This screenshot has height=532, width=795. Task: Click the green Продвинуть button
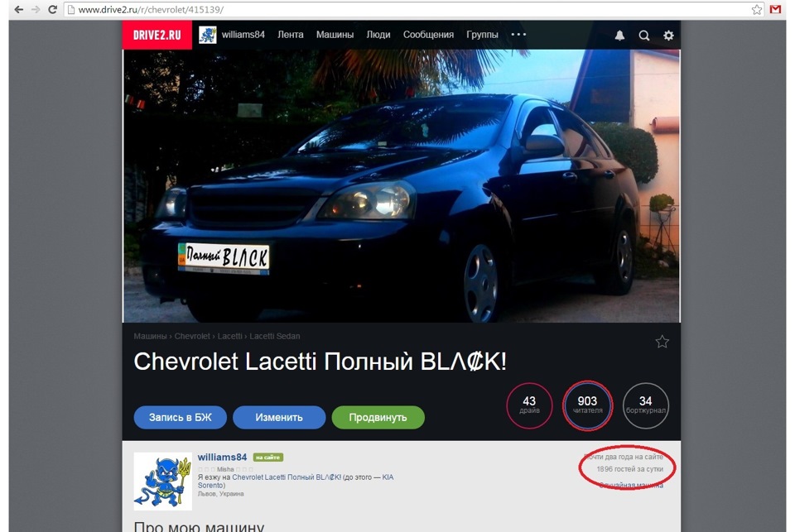378,418
